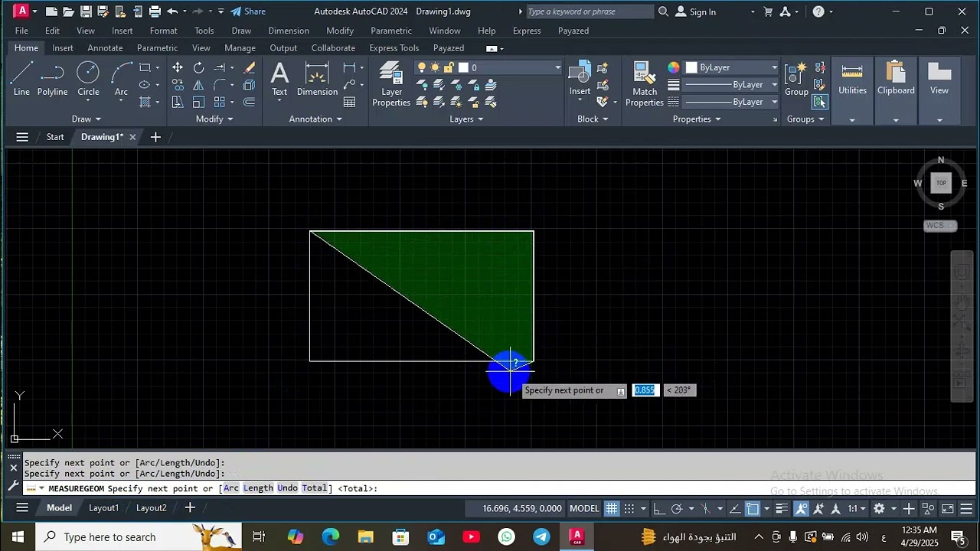Open Microsoft Edge from the taskbar
The width and height of the screenshot is (980, 551).
pyautogui.click(x=330, y=536)
